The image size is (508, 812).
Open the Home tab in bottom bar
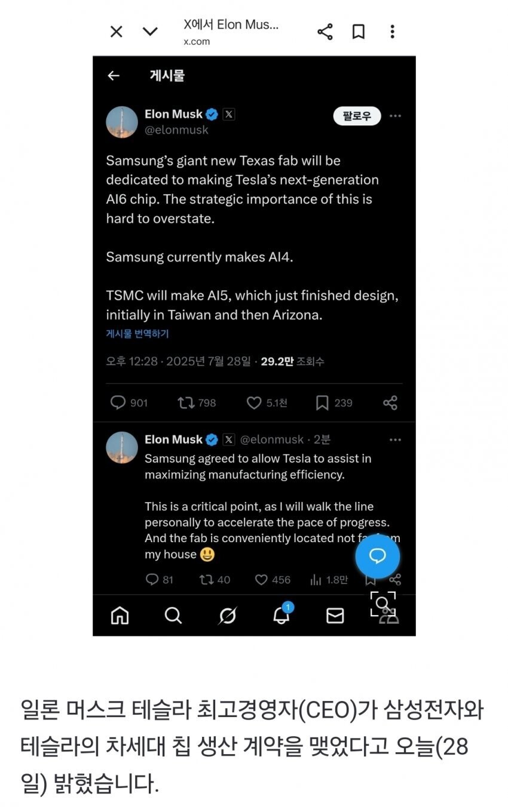120,616
